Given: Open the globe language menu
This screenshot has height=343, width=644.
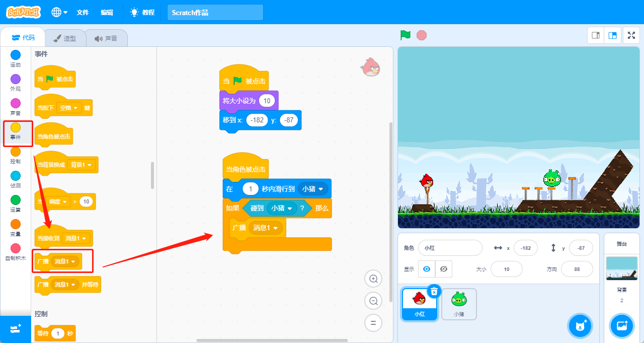Looking at the screenshot, I should (59, 12).
